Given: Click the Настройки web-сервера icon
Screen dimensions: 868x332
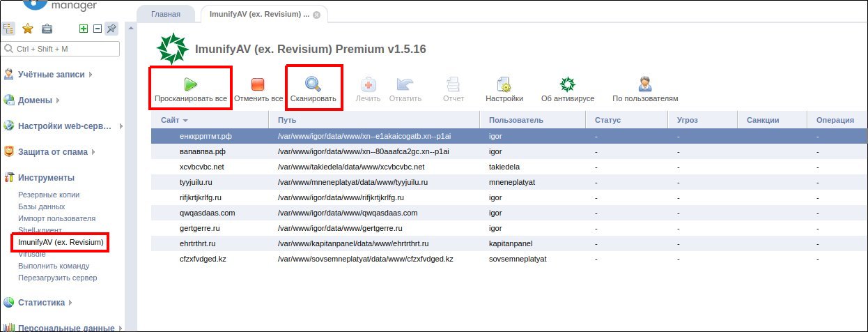Looking at the screenshot, I should click(x=9, y=126).
